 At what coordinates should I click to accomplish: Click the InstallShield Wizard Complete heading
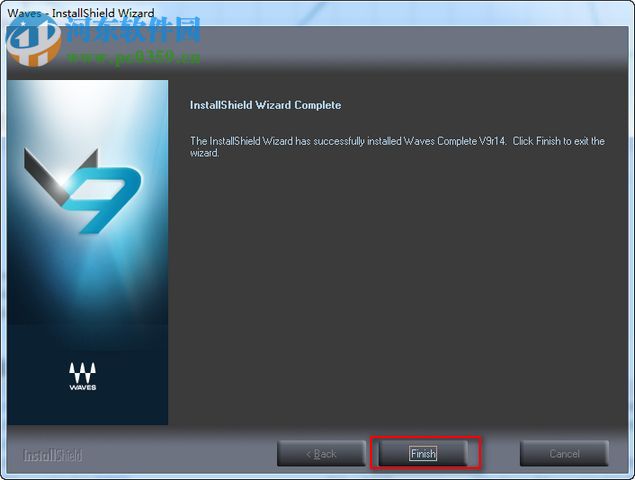click(265, 105)
